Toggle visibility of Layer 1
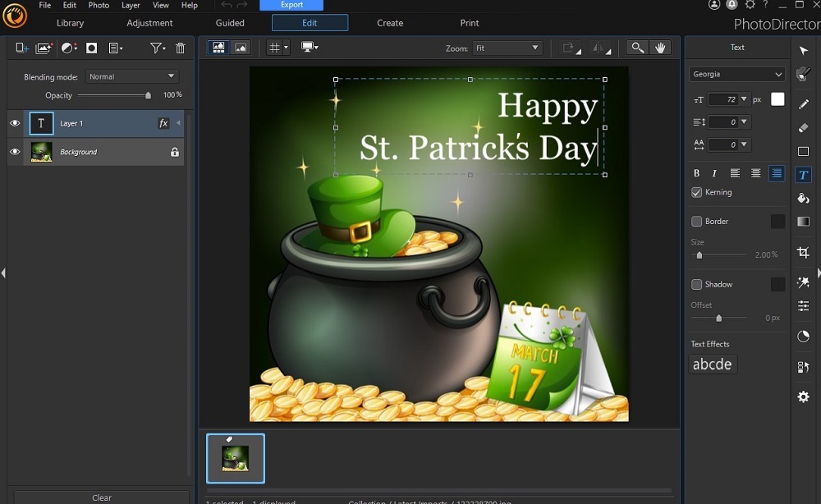 (x=14, y=123)
